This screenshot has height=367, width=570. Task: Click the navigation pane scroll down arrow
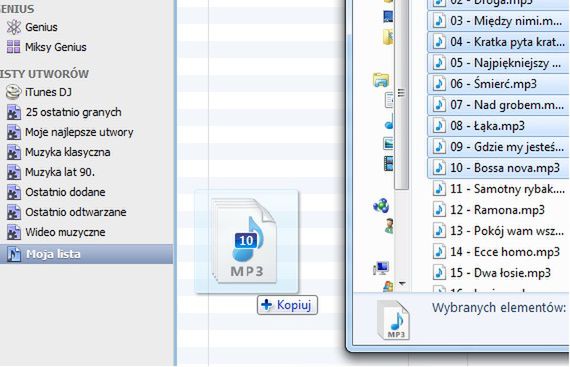[402, 283]
